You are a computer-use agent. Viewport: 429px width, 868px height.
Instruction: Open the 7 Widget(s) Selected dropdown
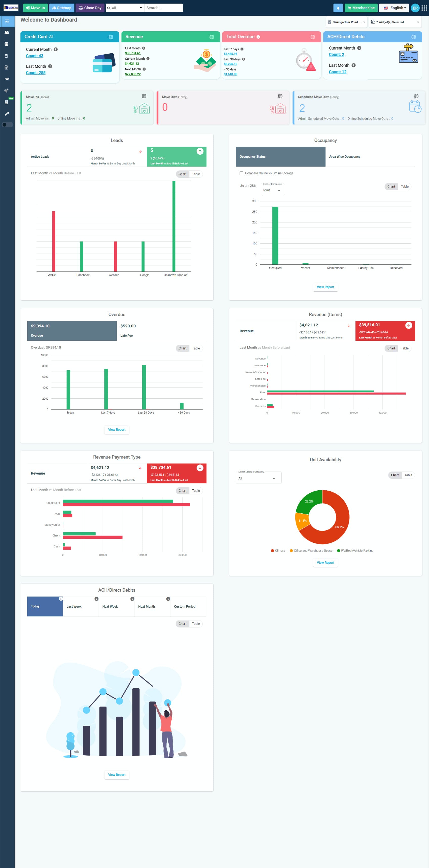coord(395,22)
